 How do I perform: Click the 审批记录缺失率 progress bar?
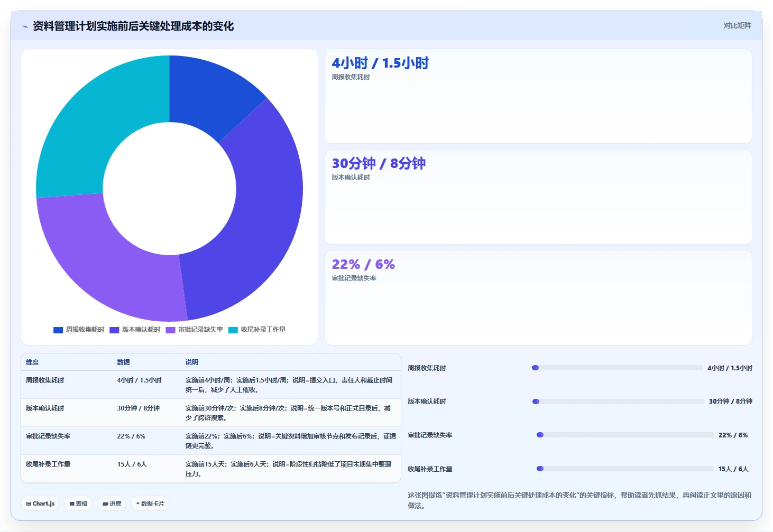coord(625,435)
